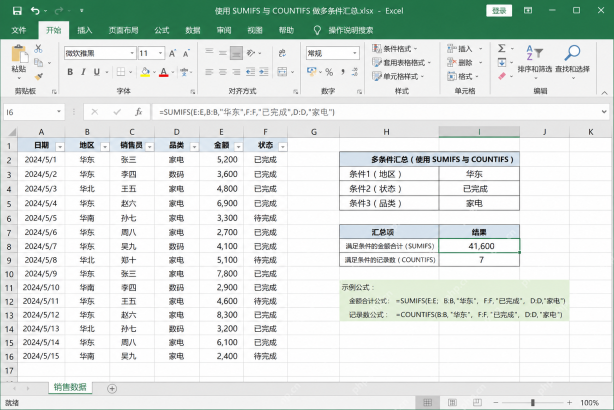
Task: Click the 删除 cells button
Action: click(460, 62)
